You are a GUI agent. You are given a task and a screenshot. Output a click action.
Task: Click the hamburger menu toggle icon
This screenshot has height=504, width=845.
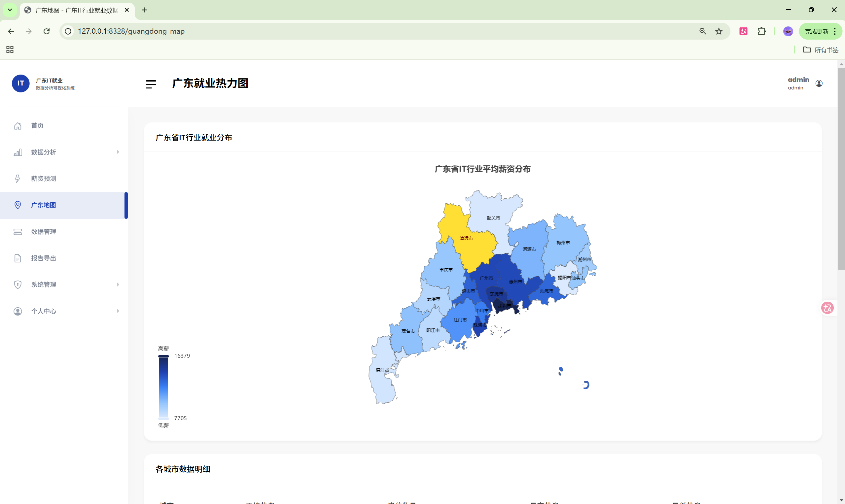151,84
